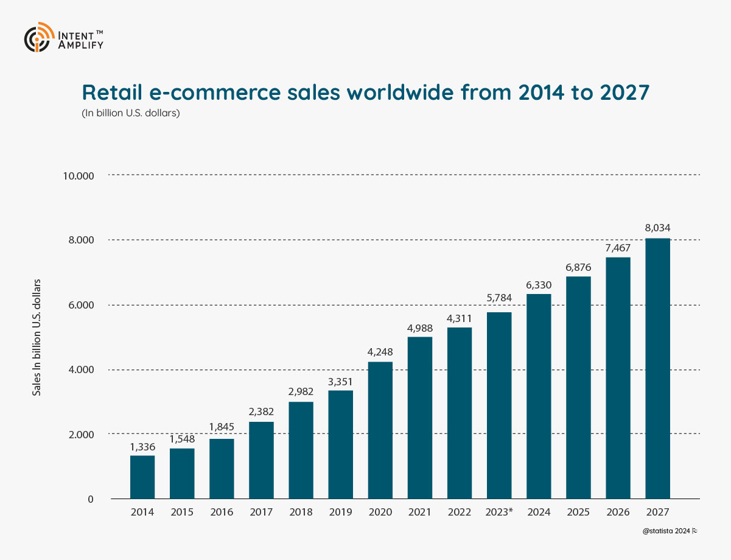Image resolution: width=731 pixels, height=560 pixels.
Task: Click the orange dot at the logo center
Action: pos(37,39)
